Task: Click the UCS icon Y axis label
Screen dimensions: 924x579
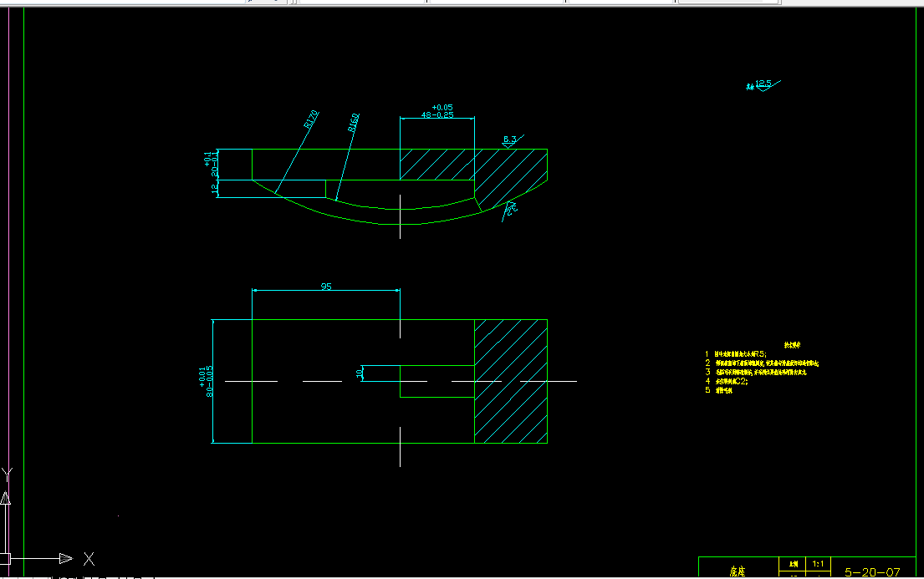Action: pos(7,475)
